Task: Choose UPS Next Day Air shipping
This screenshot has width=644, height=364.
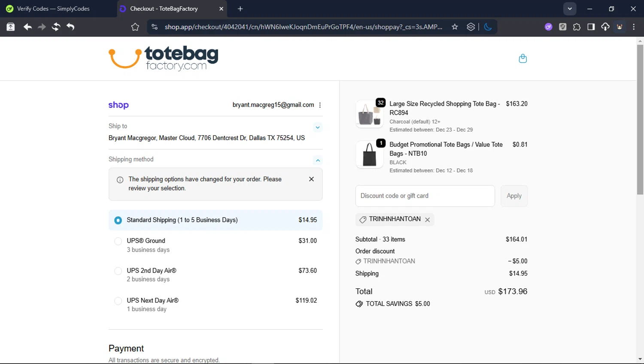Action: click(x=118, y=301)
